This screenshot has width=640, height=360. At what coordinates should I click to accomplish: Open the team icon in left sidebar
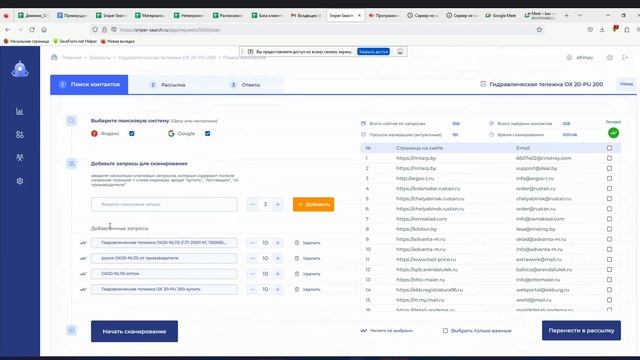pos(20,158)
